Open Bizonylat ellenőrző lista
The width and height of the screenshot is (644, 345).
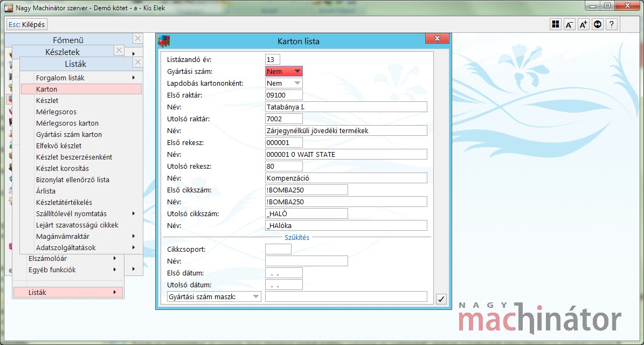pos(81,180)
